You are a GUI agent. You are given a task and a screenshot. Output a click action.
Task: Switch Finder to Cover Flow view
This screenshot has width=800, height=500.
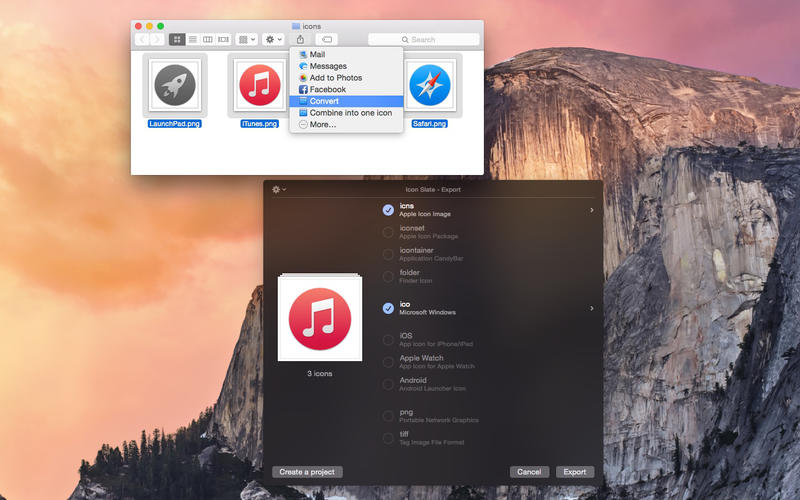[223, 39]
